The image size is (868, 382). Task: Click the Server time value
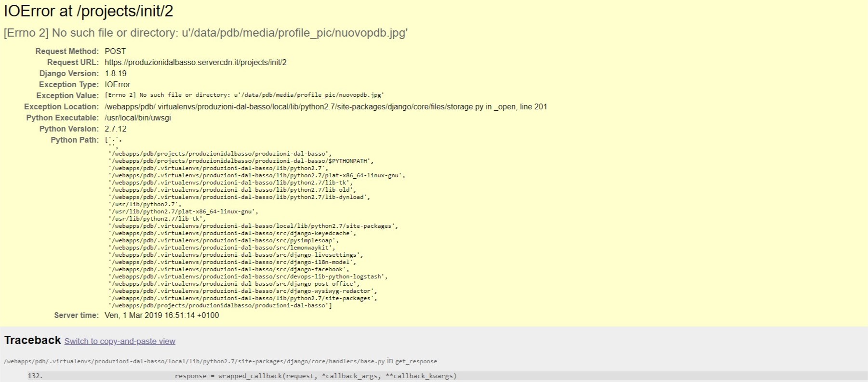[162, 315]
